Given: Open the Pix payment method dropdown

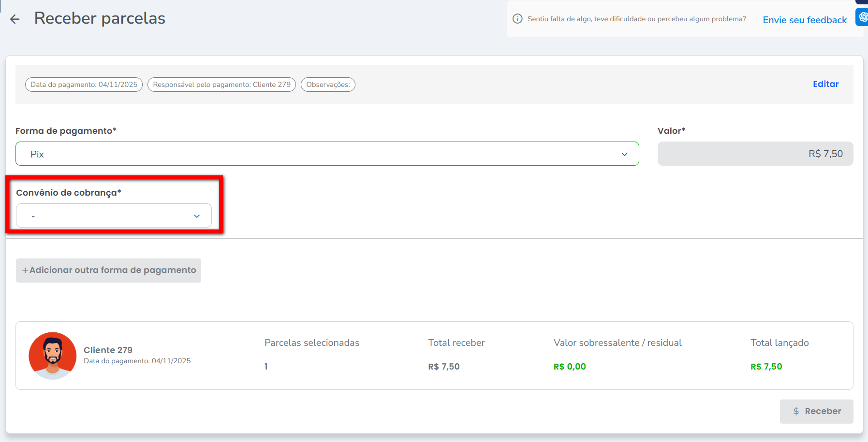Looking at the screenshot, I should click(327, 154).
